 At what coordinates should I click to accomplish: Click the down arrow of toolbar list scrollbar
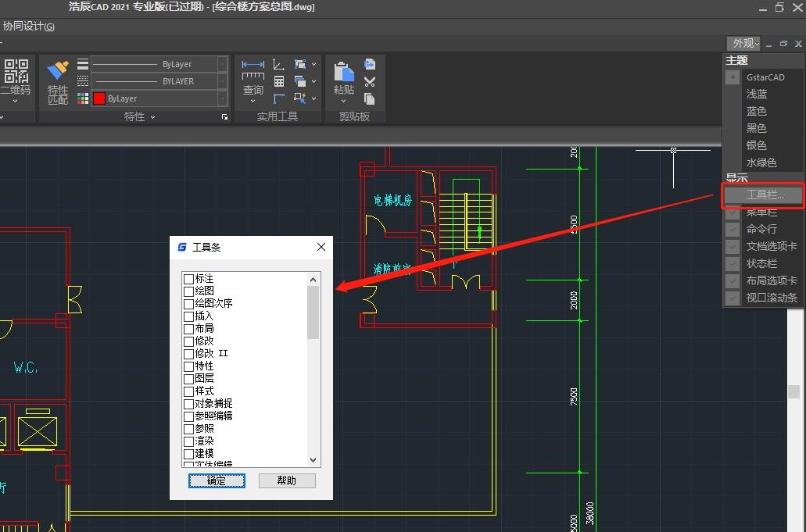tap(313, 460)
